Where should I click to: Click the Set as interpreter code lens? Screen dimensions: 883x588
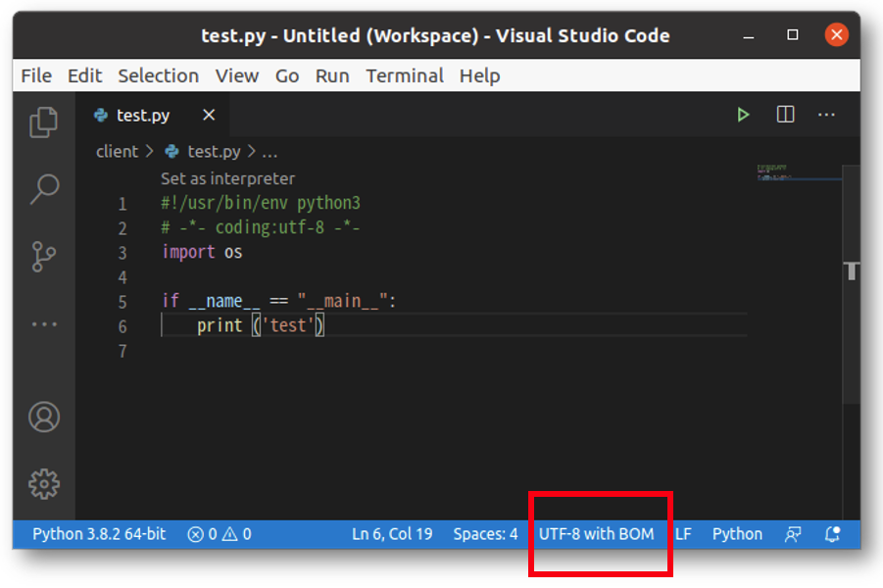pos(227,178)
